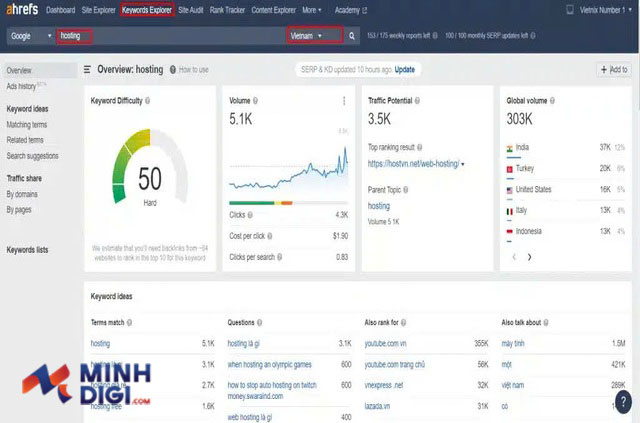Click the search magnifier icon
The height and width of the screenshot is (423, 640).
[352, 36]
